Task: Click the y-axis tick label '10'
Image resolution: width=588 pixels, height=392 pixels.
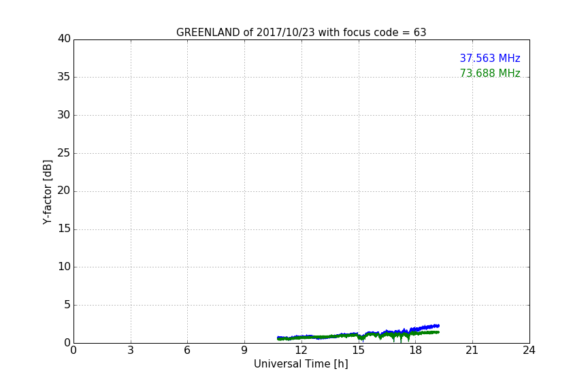Action: (x=64, y=267)
